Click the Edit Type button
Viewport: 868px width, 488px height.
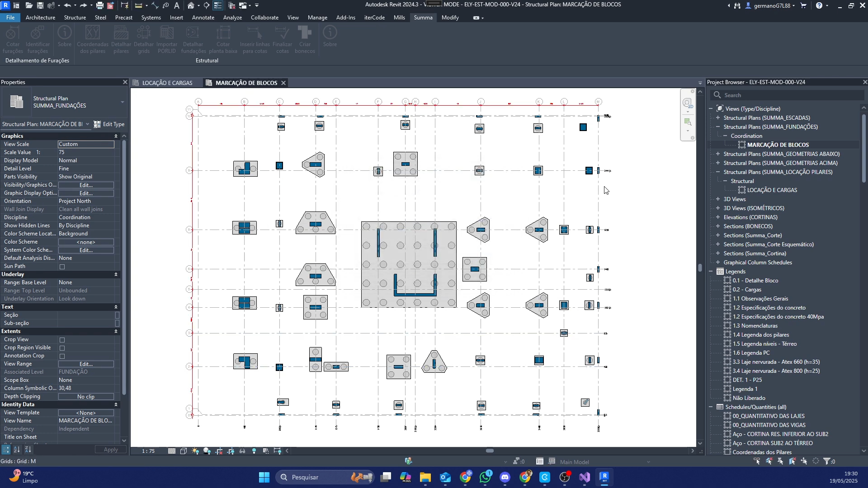(109, 124)
